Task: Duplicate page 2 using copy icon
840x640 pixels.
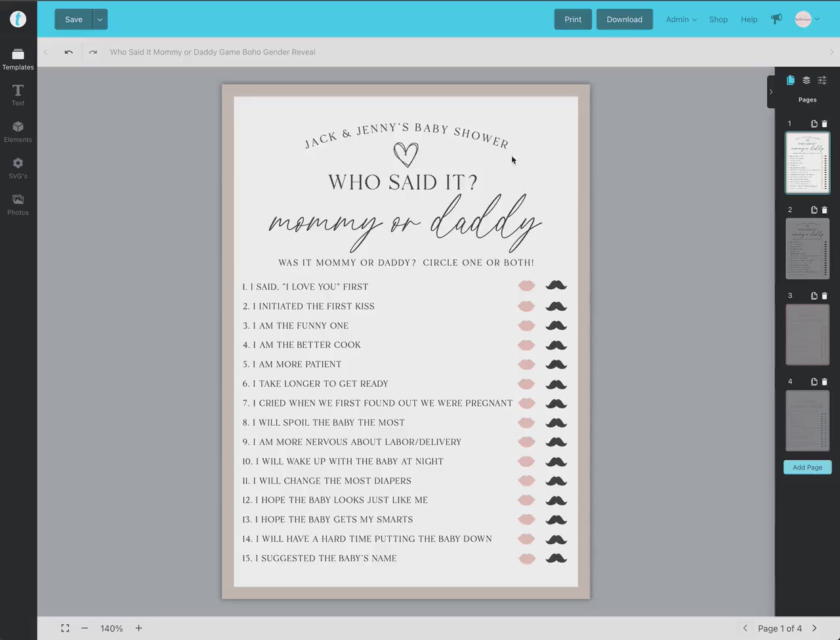Action: coord(814,210)
